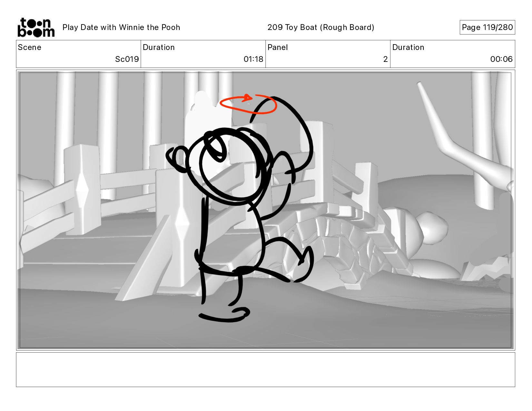Click the Toon Boom logo
This screenshot has width=532, height=411.
coord(36,27)
